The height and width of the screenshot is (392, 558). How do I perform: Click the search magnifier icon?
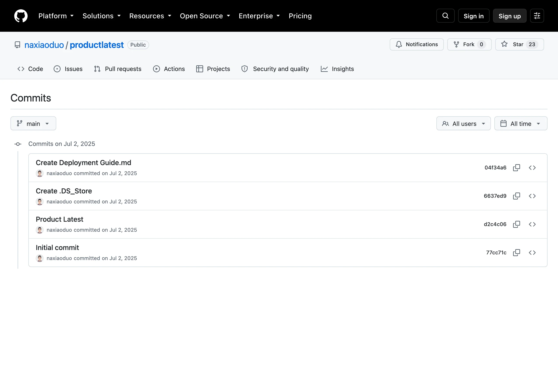(445, 16)
